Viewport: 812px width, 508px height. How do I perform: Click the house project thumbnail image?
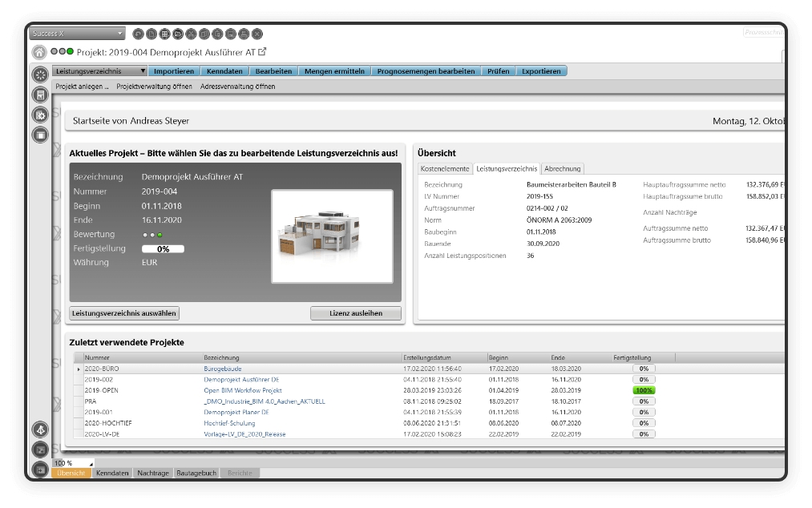tap(333, 236)
